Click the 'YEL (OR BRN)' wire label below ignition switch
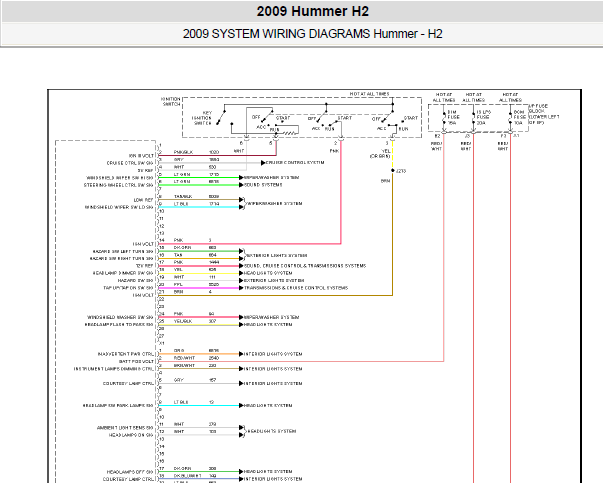Screen dimensions: 603x483 pyautogui.click(x=380, y=154)
